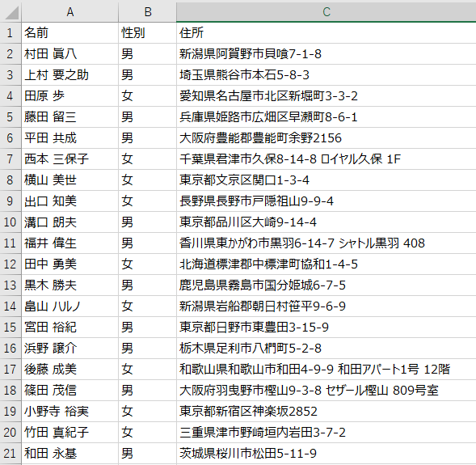
Task: Select cell with 畠山 ハルノ
Action: click(x=70, y=306)
